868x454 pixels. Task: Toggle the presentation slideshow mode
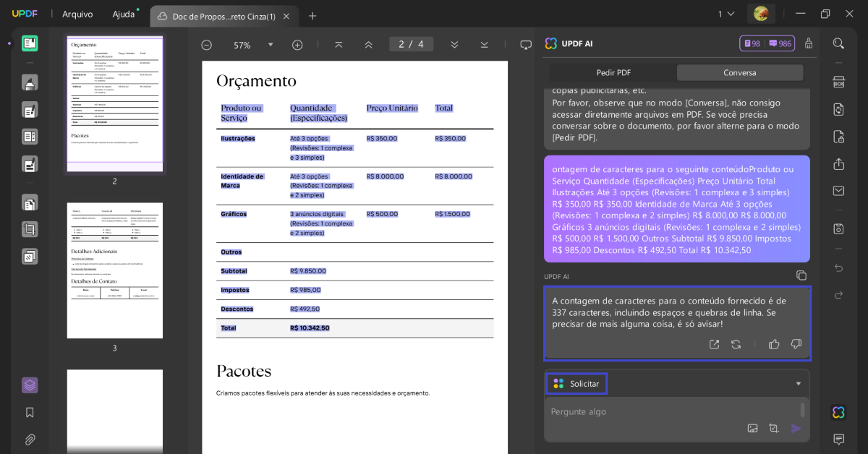click(526, 45)
